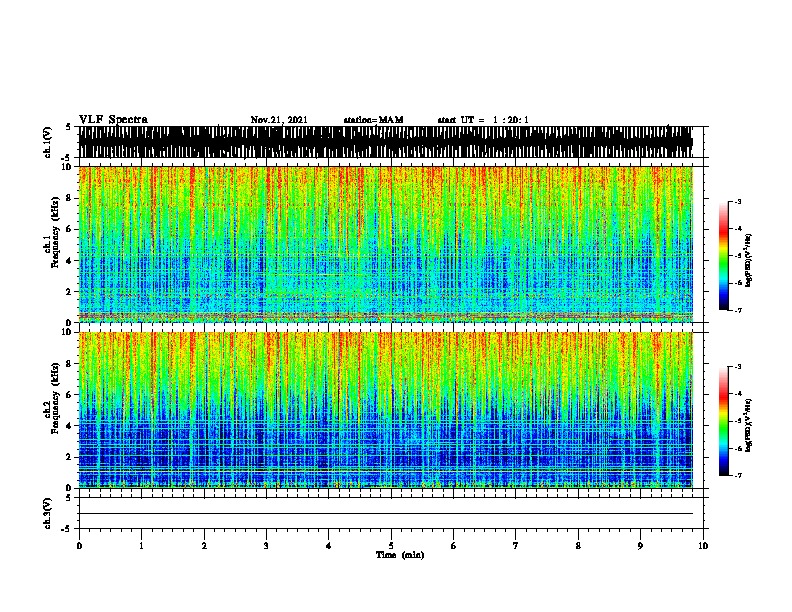This screenshot has height=612, width=792.
Task: Click the "4" kHz tick on ch.2 frequency axis
Action: (x=70, y=426)
